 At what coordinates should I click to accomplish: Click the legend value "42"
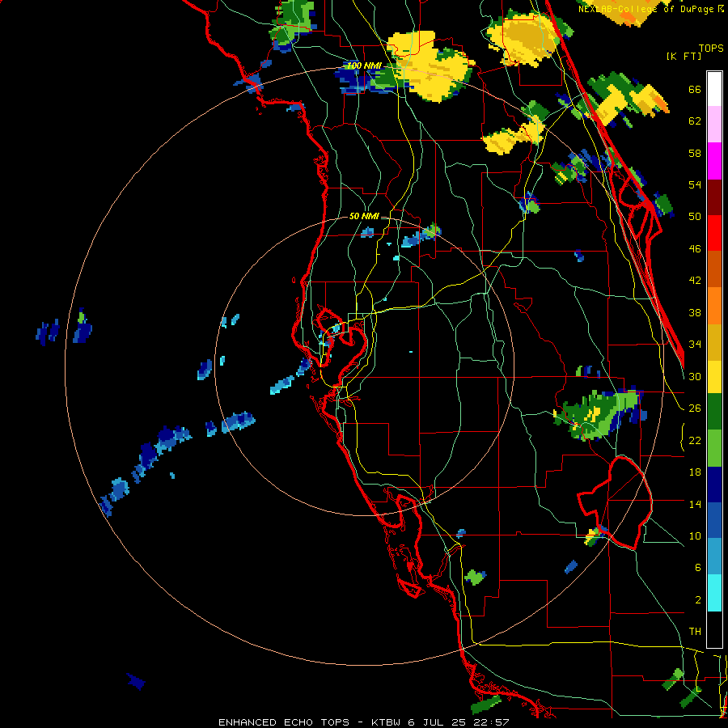695,281
